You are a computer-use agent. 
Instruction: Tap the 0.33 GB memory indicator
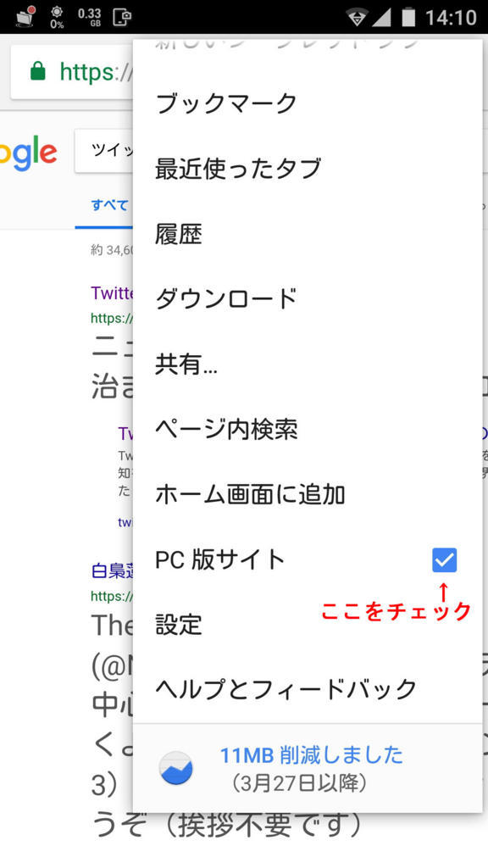(89, 17)
